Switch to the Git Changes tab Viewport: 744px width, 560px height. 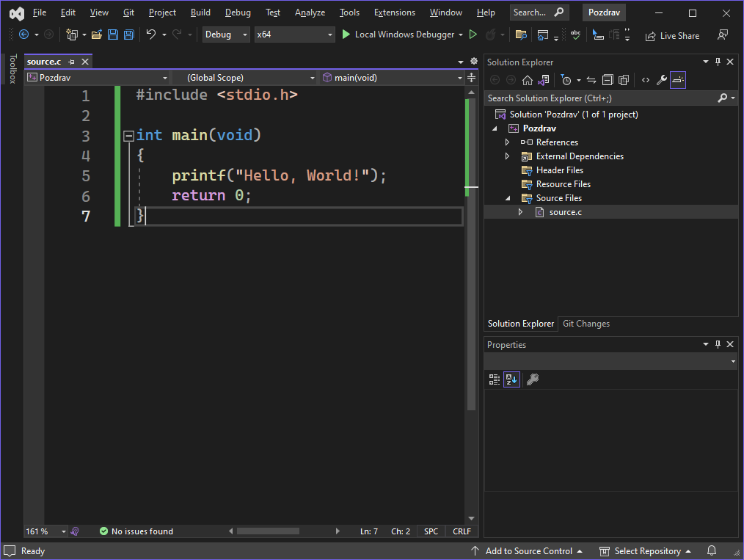tap(586, 324)
